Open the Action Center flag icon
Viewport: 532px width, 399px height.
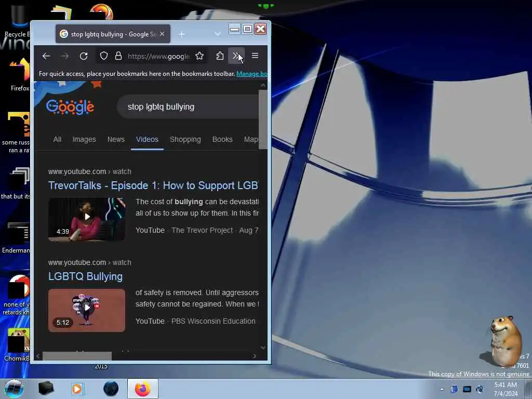point(454,390)
